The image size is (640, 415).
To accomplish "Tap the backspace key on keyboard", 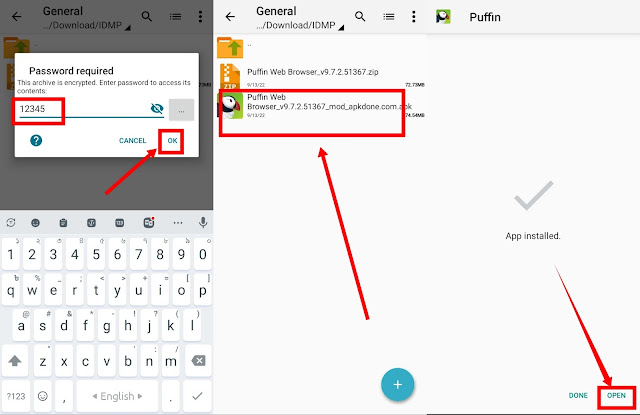I will click(x=198, y=361).
